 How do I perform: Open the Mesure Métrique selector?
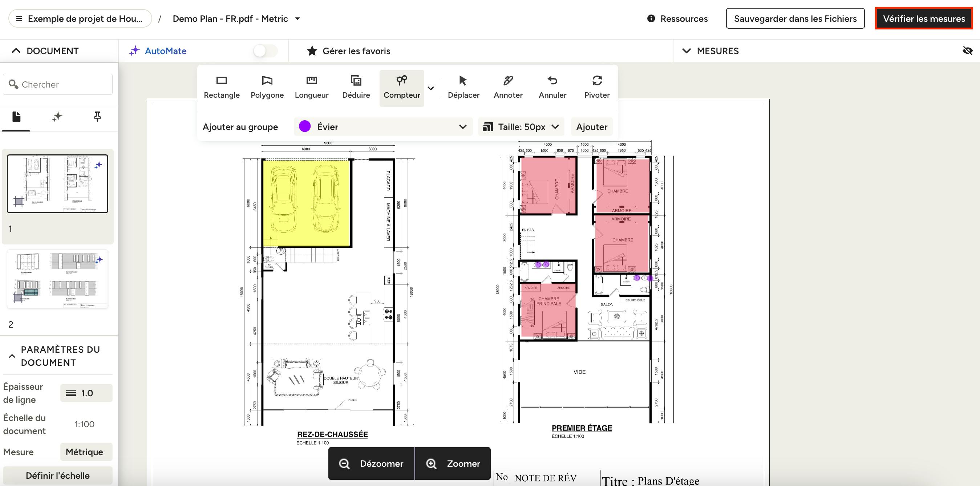pyautogui.click(x=86, y=452)
